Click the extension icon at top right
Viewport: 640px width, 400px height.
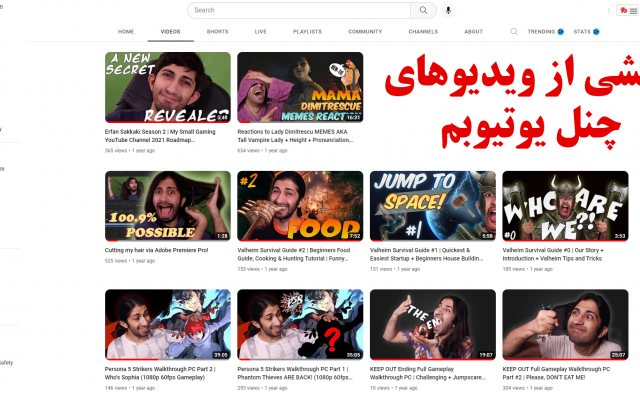[628, 11]
